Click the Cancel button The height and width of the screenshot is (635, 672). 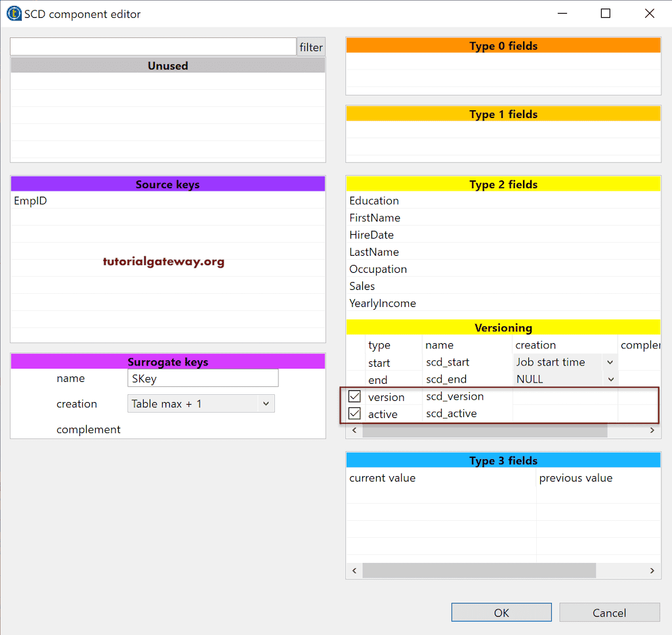609,612
